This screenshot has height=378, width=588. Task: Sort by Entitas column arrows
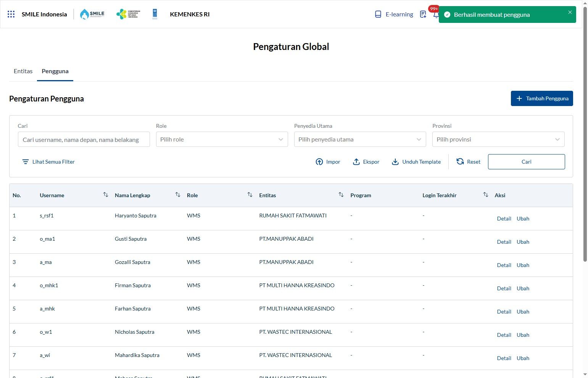click(x=341, y=195)
